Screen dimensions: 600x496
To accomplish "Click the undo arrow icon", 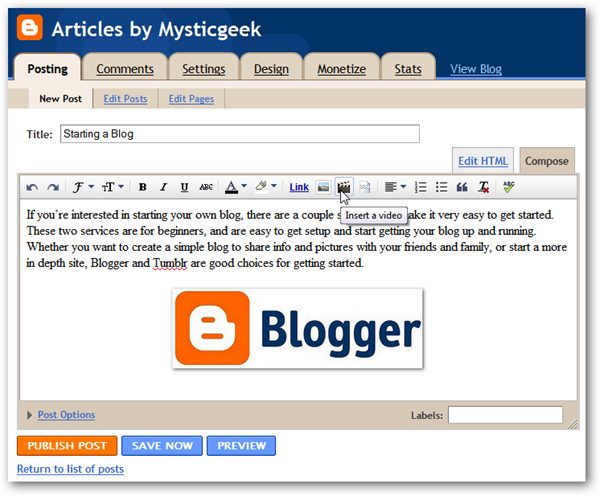I will tap(32, 187).
